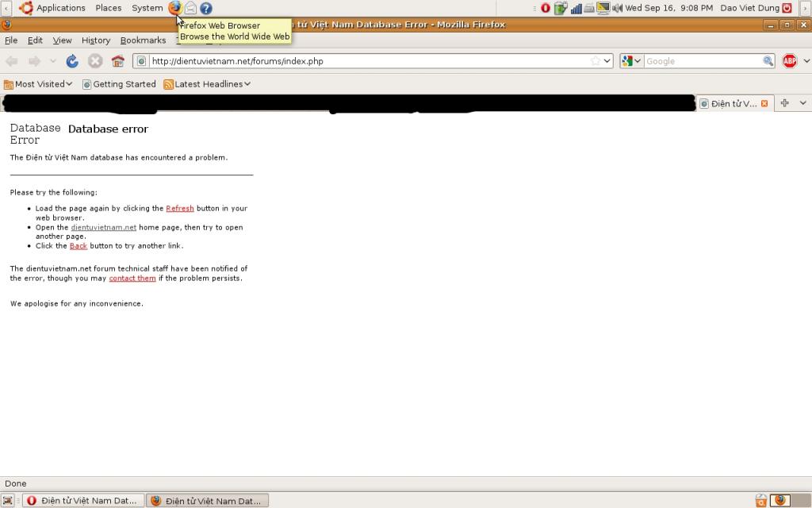Click the red power session icon
The width and height of the screenshot is (812, 508).
tap(787, 8)
